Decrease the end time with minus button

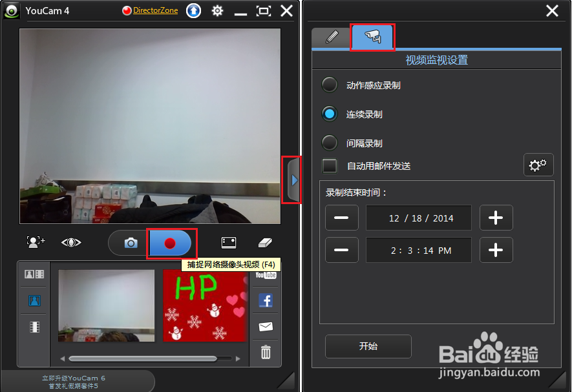342,250
